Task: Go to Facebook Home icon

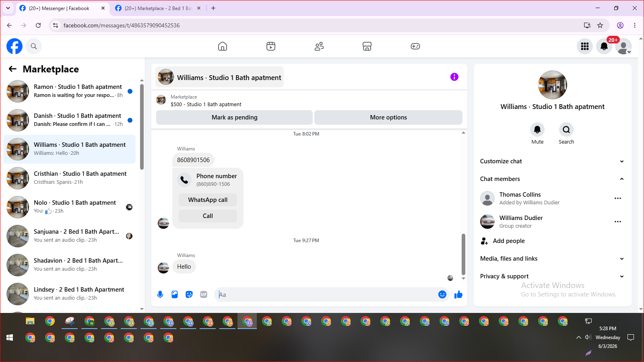Action: tap(223, 46)
